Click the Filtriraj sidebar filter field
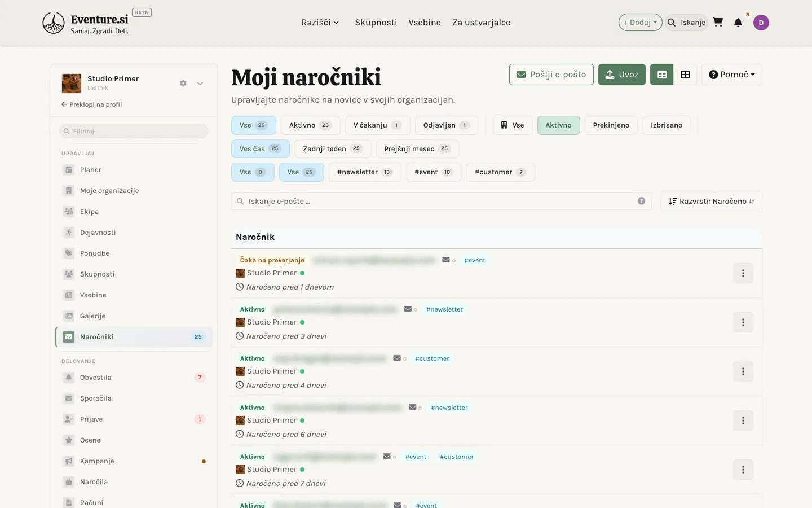812x508 pixels. 134,131
